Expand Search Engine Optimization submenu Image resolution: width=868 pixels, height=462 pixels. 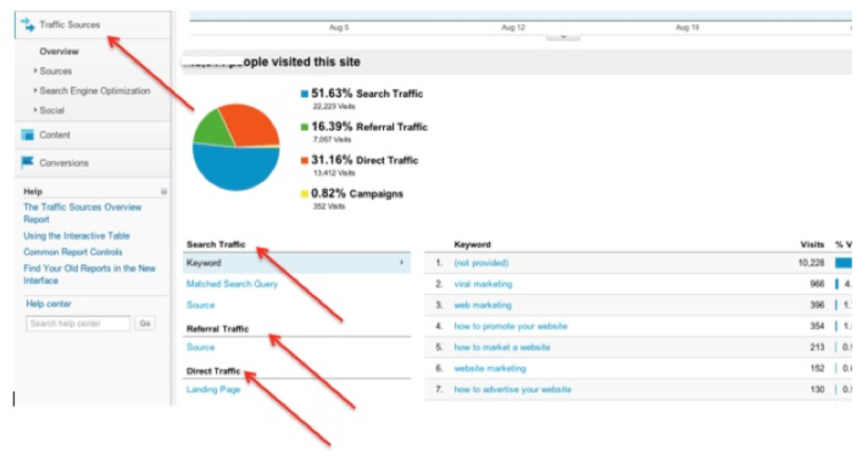coord(95,91)
